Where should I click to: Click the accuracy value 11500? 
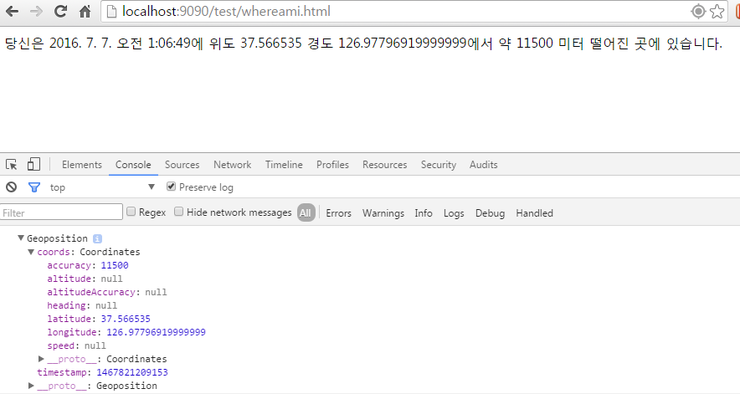coord(115,265)
